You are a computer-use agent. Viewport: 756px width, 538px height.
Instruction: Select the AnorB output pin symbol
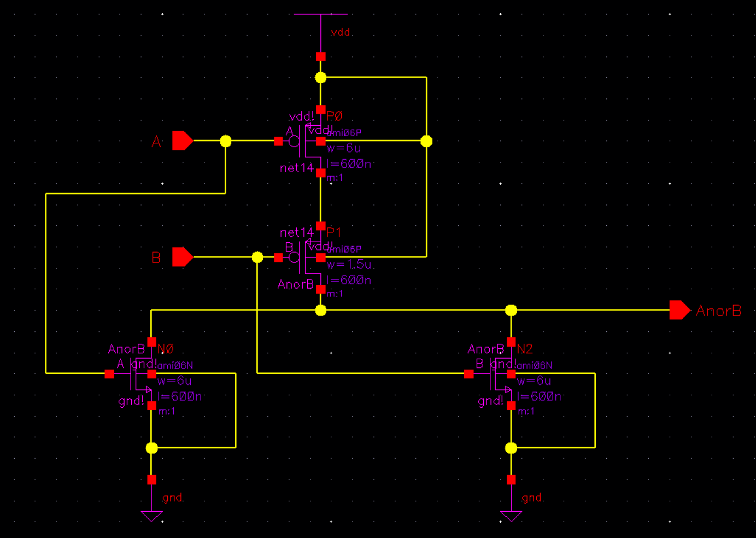680,310
